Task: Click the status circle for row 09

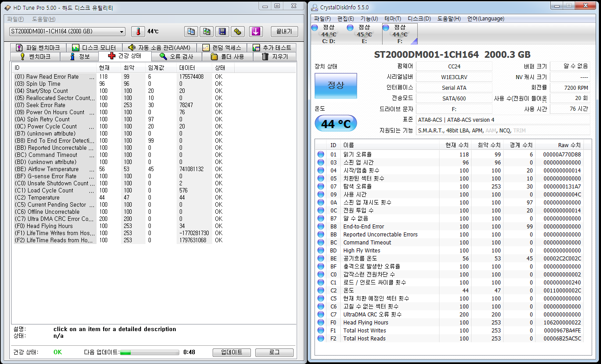Action: coord(321,195)
